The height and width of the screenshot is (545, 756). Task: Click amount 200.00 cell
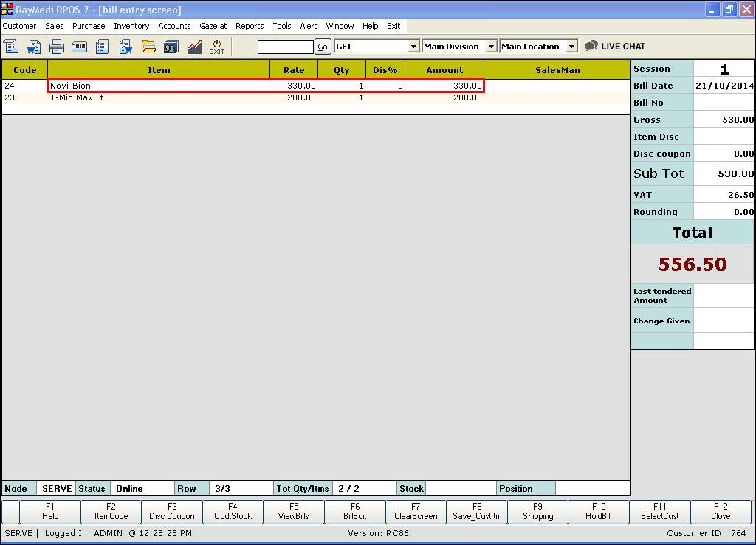coord(444,97)
